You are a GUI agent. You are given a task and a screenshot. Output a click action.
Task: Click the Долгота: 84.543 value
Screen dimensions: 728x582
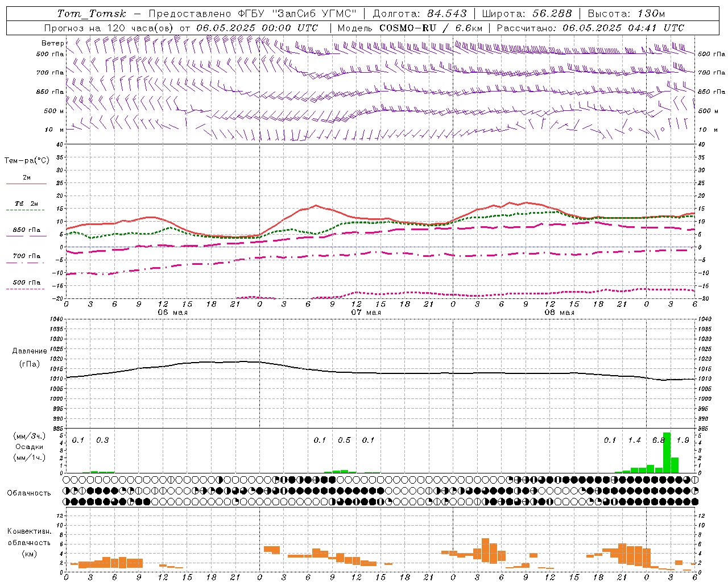point(420,14)
